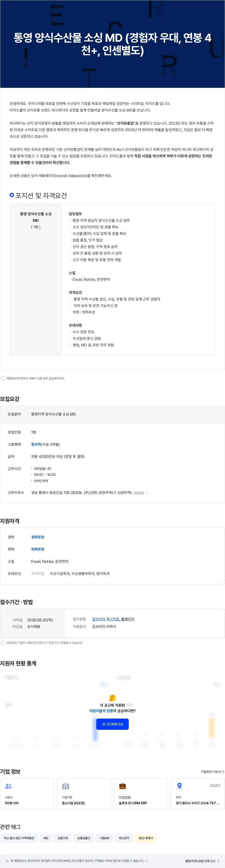
Task: Click the address text 경기 용인시 수지구 신수로 767
Action: coord(198,803)
